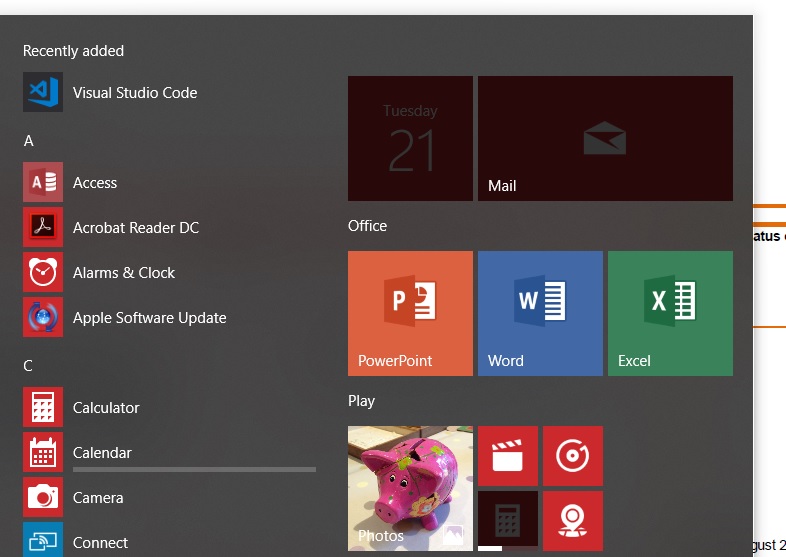
Task: Open the Movies & TV clapperboard tile
Action: point(508,456)
